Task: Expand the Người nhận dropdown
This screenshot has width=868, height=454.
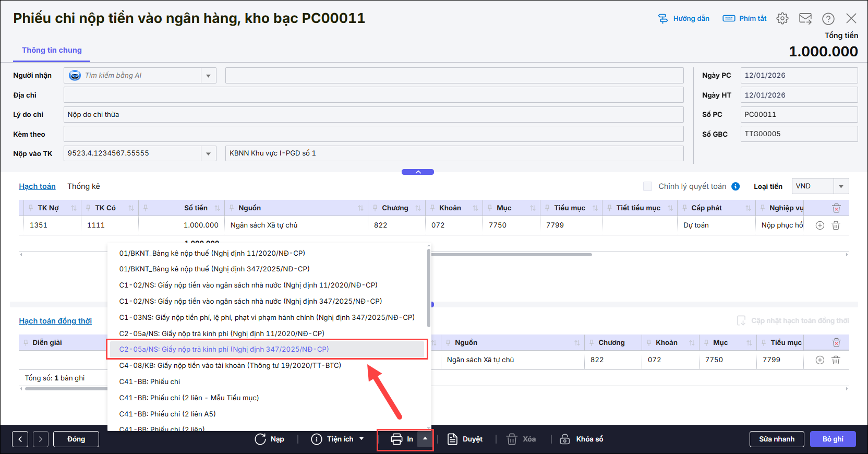Action: tap(208, 76)
